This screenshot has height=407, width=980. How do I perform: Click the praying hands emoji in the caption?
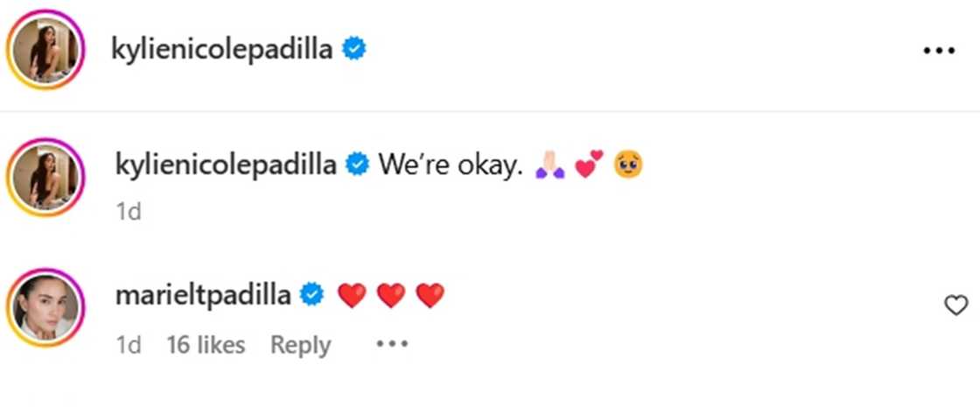pos(549,165)
